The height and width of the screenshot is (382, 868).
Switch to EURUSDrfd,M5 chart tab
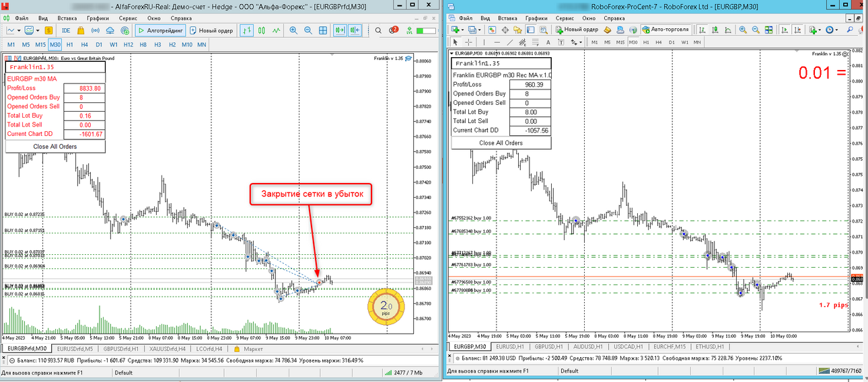pyautogui.click(x=75, y=348)
